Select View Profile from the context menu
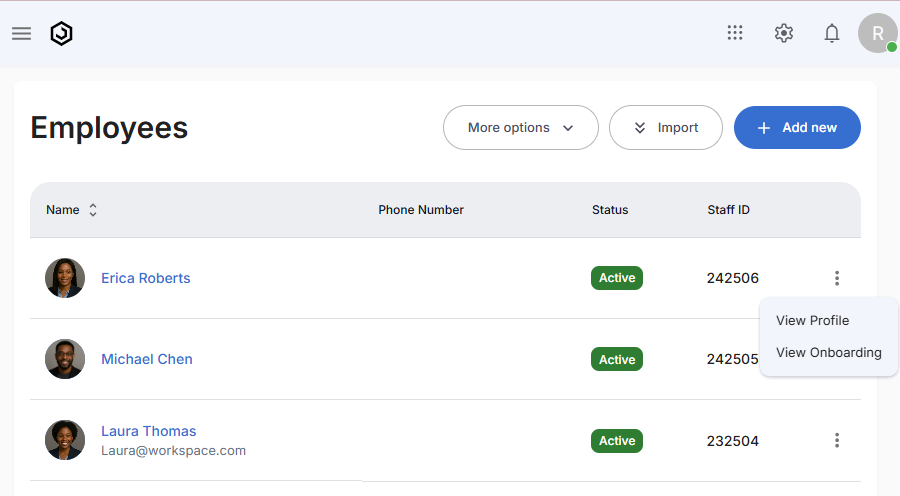 click(812, 321)
